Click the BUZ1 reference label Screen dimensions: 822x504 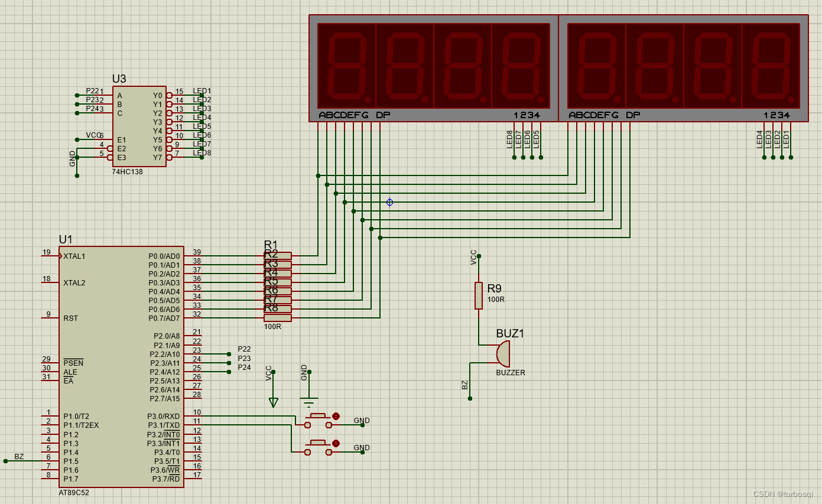pos(510,333)
